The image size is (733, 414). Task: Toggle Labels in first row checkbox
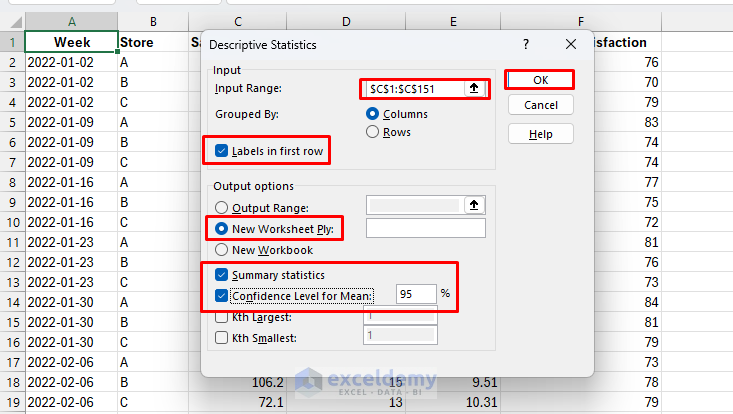pyautogui.click(x=222, y=151)
